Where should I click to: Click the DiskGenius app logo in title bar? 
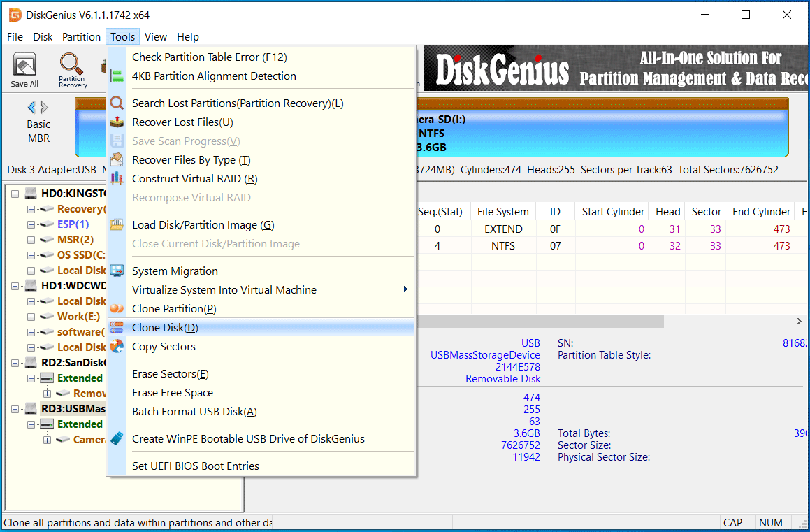pos(15,15)
